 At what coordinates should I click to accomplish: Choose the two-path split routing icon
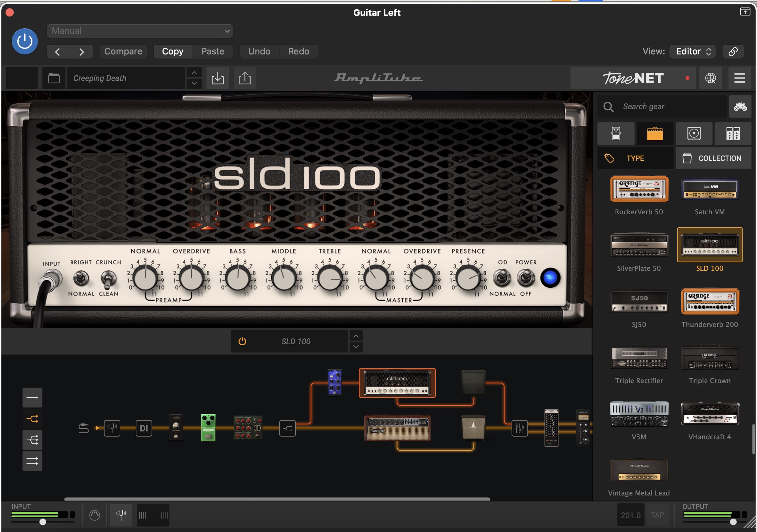click(32, 419)
